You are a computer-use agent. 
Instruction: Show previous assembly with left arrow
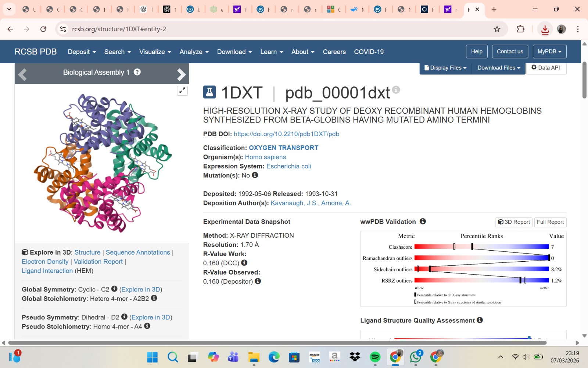click(x=22, y=74)
